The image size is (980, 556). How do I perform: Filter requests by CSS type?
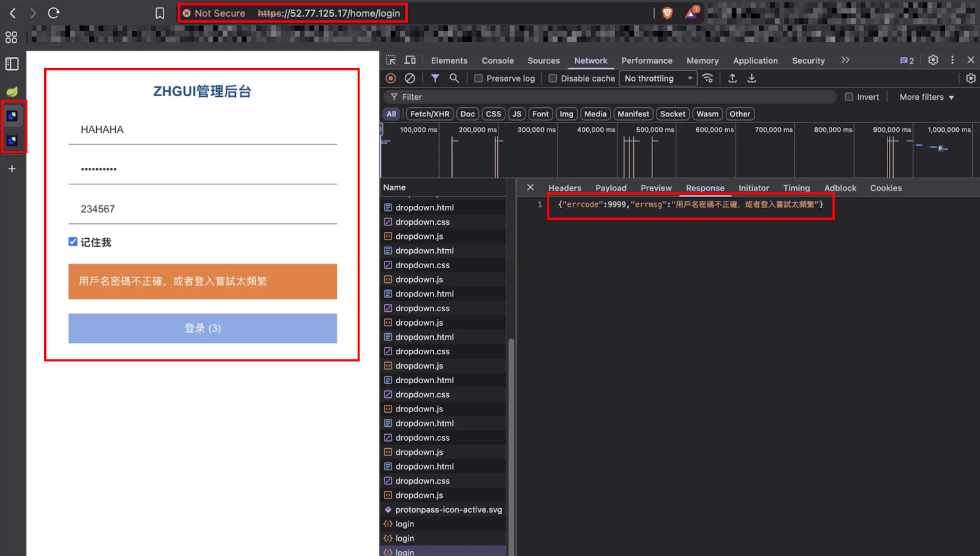[493, 114]
